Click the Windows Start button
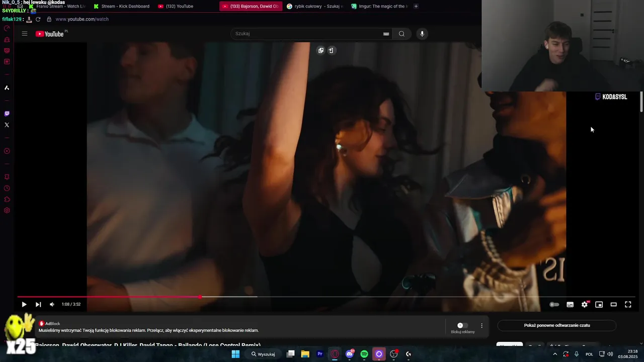The height and width of the screenshot is (362, 644). [235, 354]
